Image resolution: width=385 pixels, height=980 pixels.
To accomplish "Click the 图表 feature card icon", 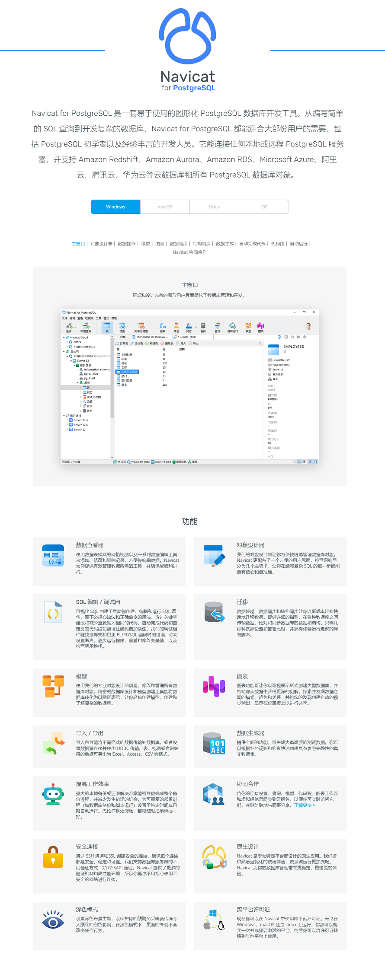I will 214,686.
